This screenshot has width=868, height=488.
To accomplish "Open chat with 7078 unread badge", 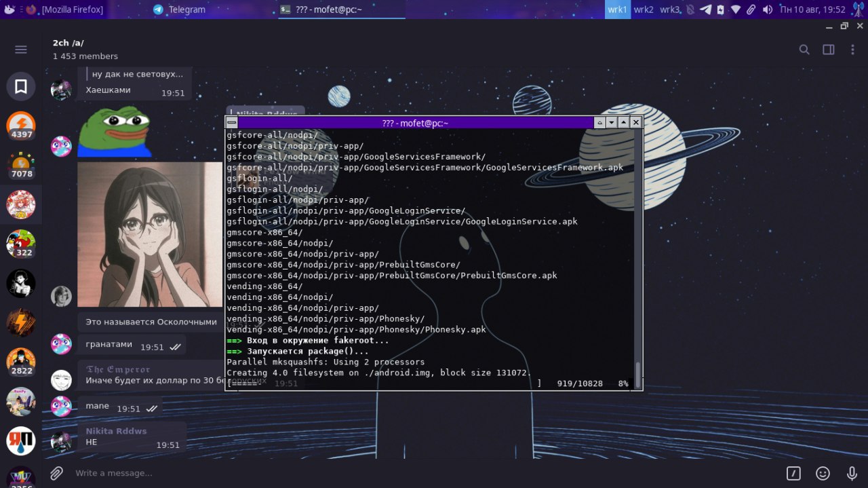I will (x=21, y=165).
